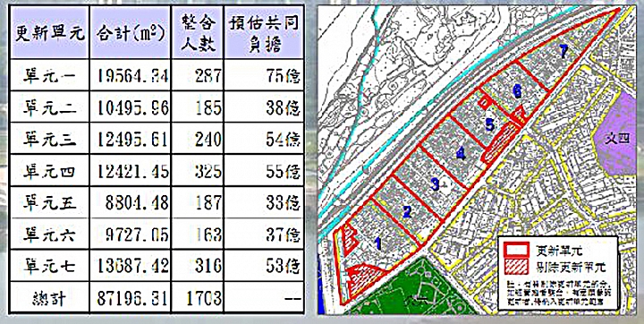
Task: Select the 單元三 row label
Action: click(50, 139)
